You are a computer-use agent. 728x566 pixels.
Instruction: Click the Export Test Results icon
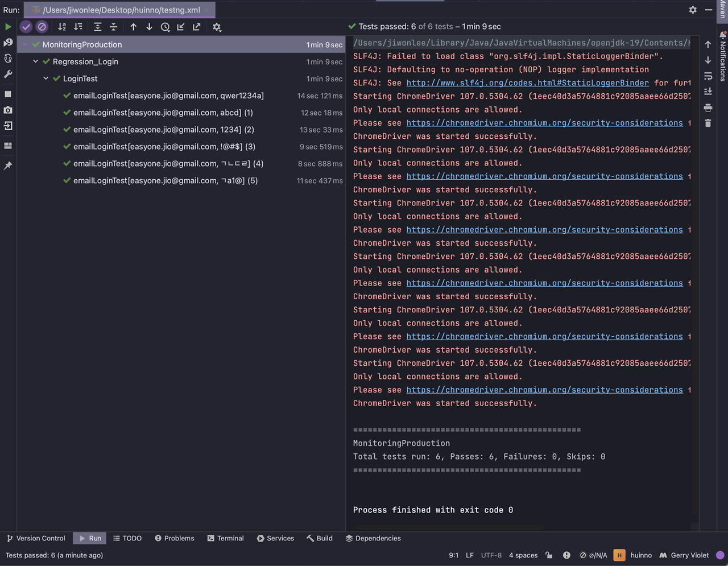pyautogui.click(x=197, y=27)
